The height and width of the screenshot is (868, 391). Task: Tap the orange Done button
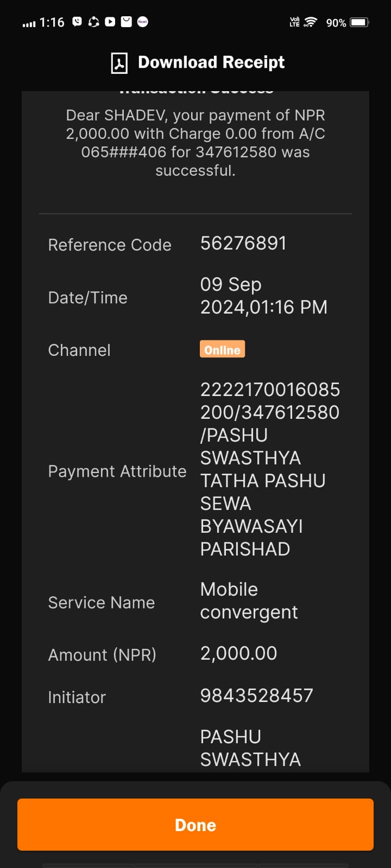(195, 825)
